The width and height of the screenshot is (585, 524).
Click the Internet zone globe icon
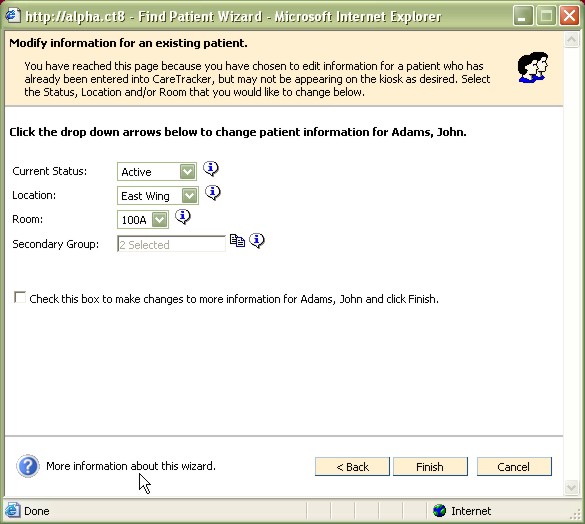coord(439,510)
